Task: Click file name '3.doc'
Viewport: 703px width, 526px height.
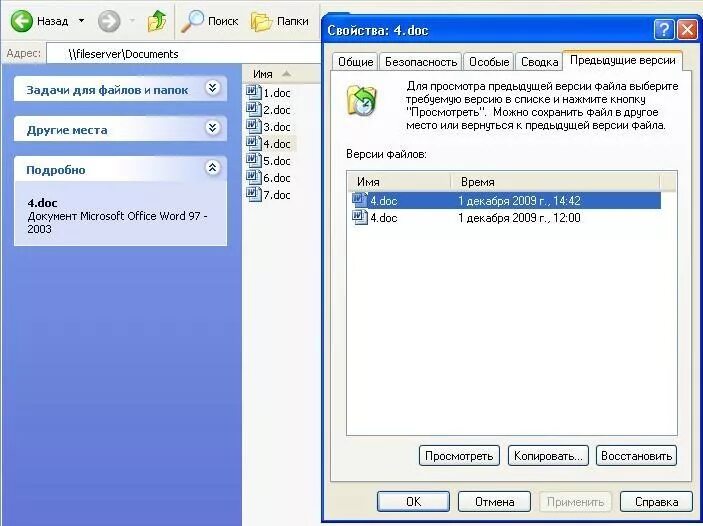Action: pos(277,127)
